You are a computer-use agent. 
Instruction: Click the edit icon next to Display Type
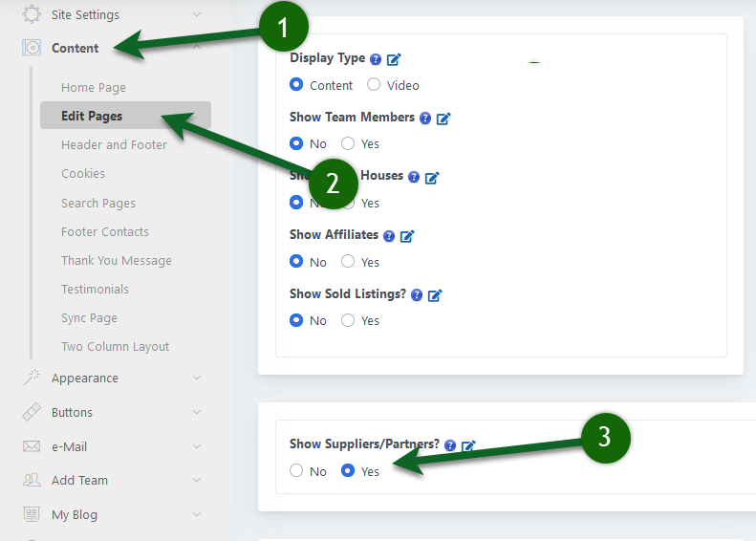394,58
